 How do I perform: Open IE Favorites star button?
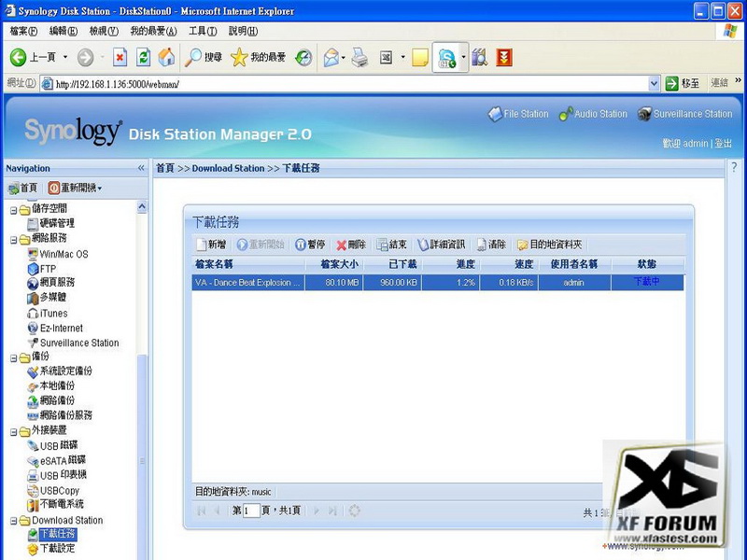pos(258,58)
